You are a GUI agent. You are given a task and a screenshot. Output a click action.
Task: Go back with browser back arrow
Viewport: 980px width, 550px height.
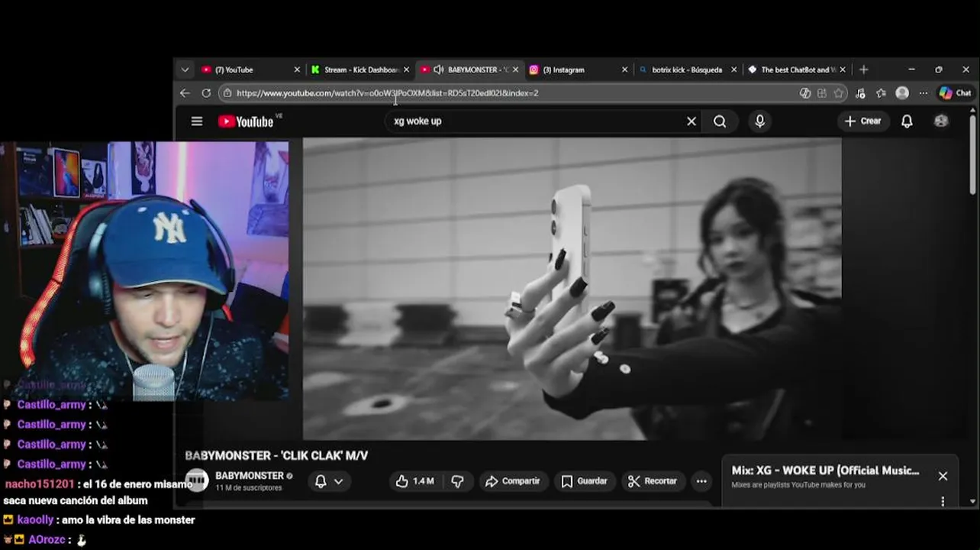pyautogui.click(x=185, y=93)
